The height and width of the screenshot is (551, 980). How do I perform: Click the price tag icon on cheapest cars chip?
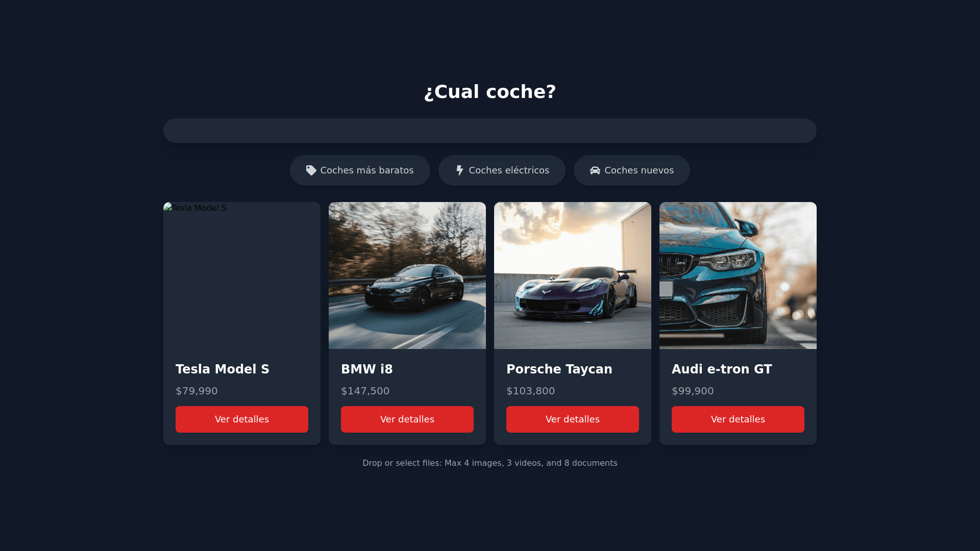coord(311,170)
